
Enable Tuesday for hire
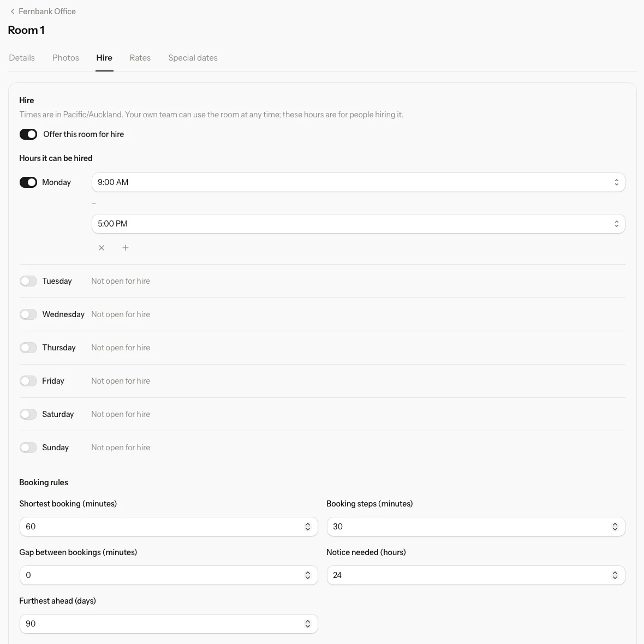(x=28, y=281)
